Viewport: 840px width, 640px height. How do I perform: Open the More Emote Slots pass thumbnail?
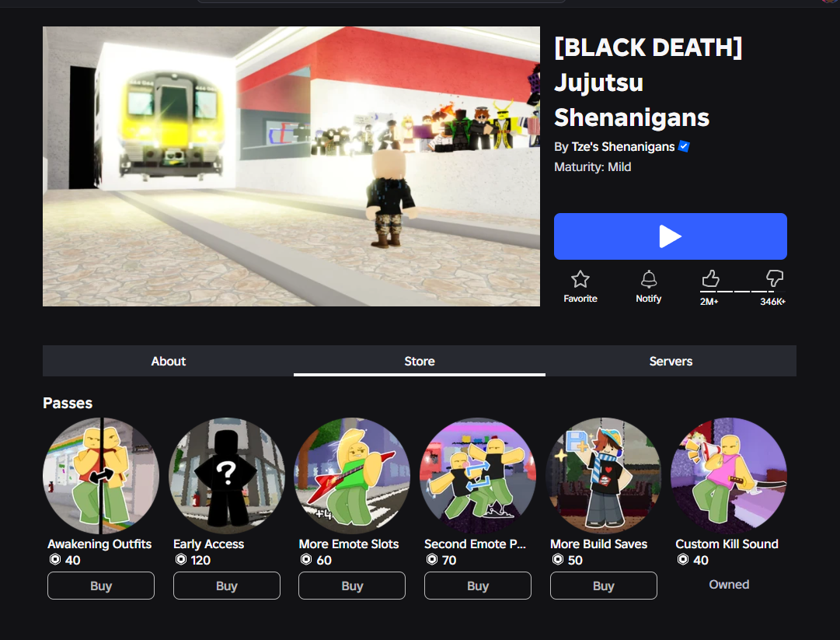352,476
